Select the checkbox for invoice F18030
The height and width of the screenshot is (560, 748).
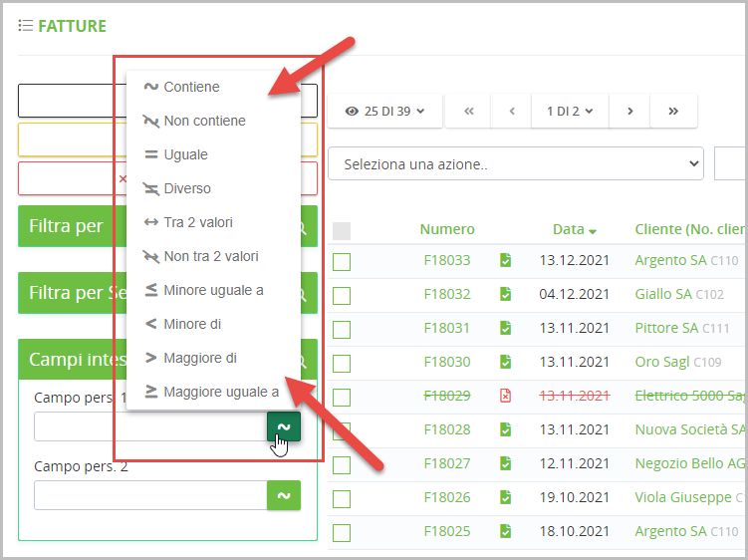(342, 364)
